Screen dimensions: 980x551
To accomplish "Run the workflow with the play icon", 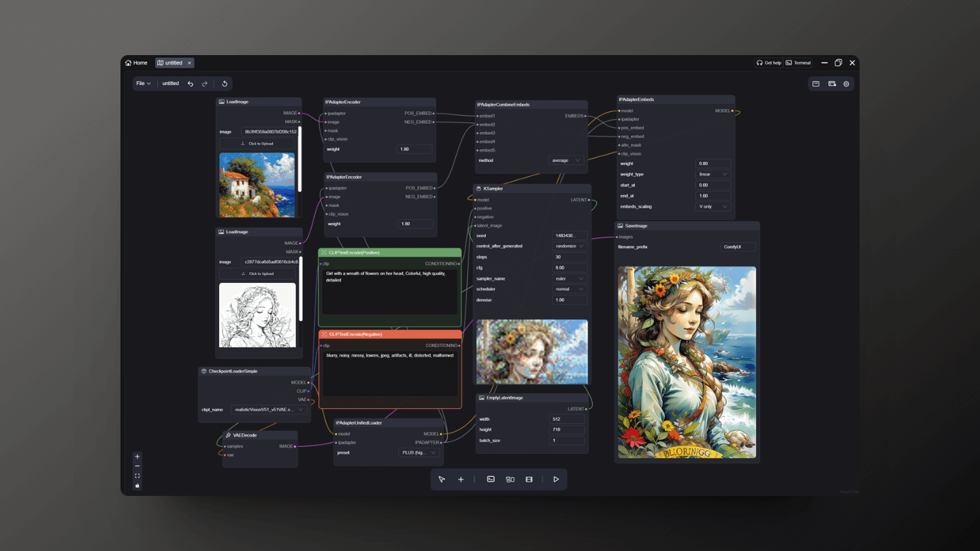I will pos(556,480).
